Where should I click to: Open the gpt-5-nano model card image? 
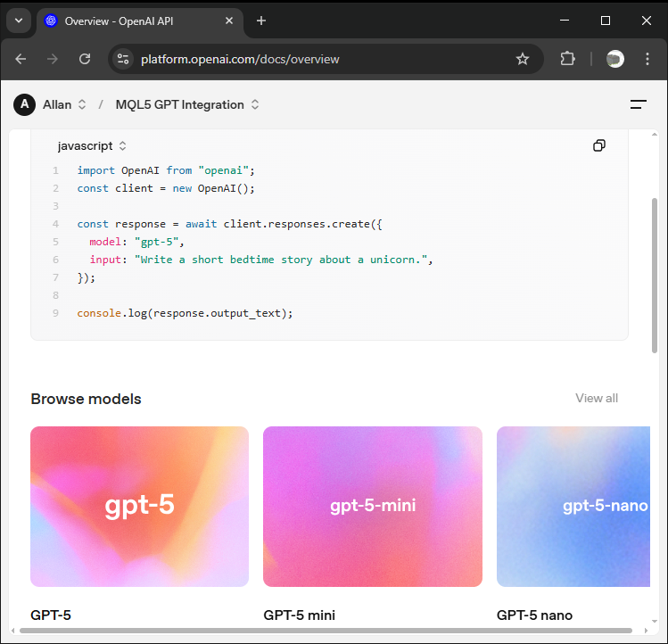pyautogui.click(x=573, y=507)
